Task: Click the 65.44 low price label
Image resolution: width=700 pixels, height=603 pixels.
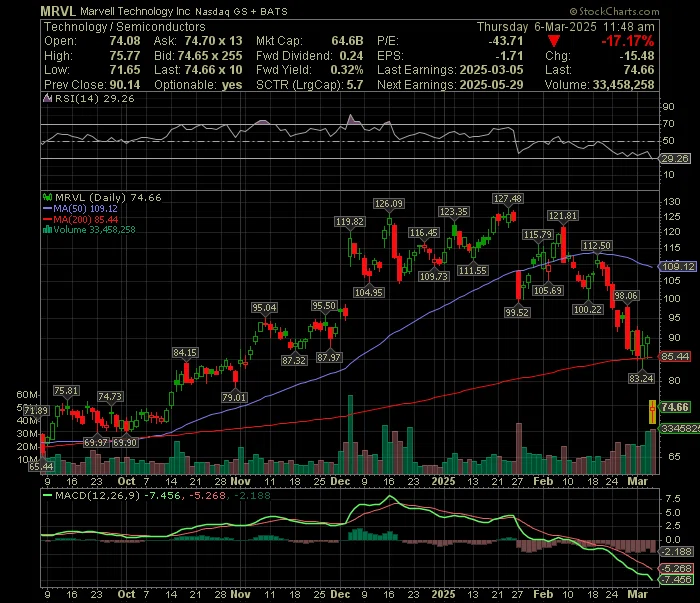Action: tap(41, 466)
